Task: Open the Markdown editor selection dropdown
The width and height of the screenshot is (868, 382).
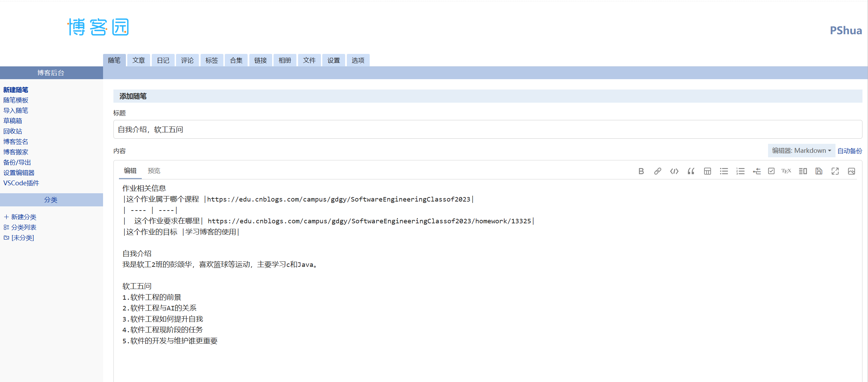Action: [x=801, y=151]
